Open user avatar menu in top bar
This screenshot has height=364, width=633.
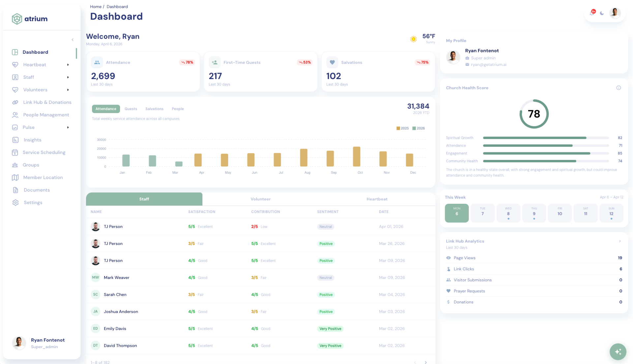pyautogui.click(x=615, y=13)
